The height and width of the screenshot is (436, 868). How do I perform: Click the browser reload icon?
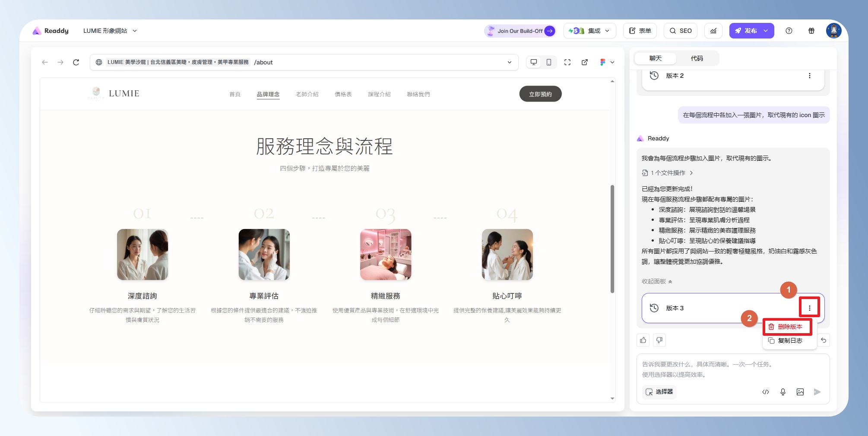pos(76,62)
